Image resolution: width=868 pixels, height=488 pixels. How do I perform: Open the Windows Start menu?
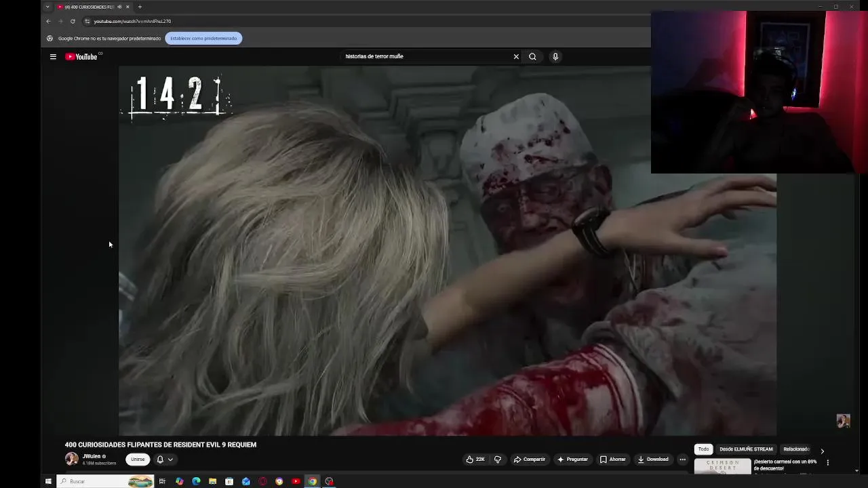[48, 481]
